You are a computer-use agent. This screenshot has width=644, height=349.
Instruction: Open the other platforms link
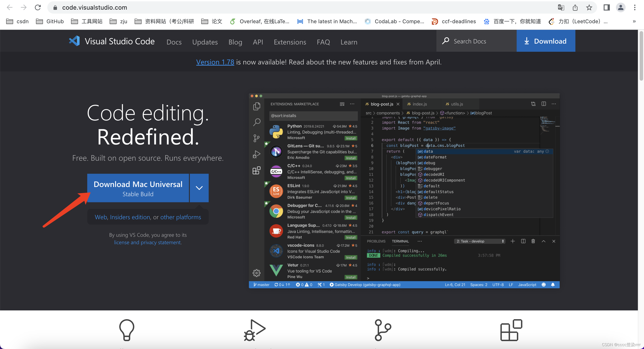coord(180,217)
